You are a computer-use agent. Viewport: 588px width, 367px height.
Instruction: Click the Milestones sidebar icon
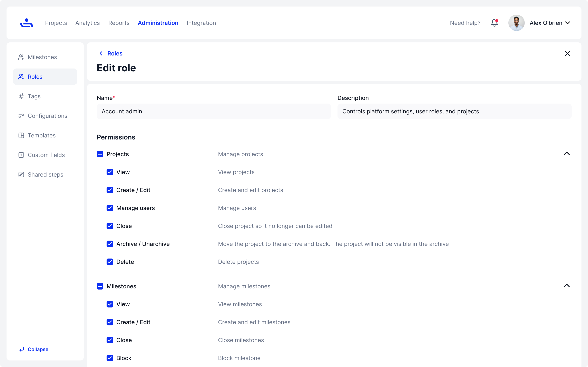pyautogui.click(x=21, y=57)
